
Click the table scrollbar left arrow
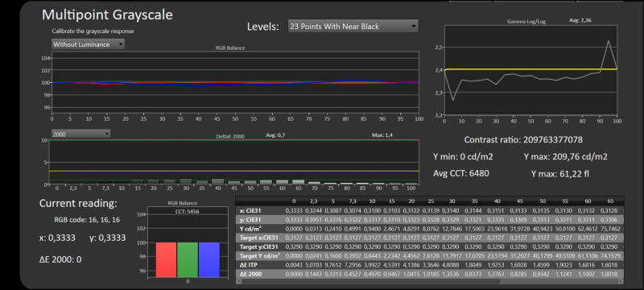(x=239, y=282)
